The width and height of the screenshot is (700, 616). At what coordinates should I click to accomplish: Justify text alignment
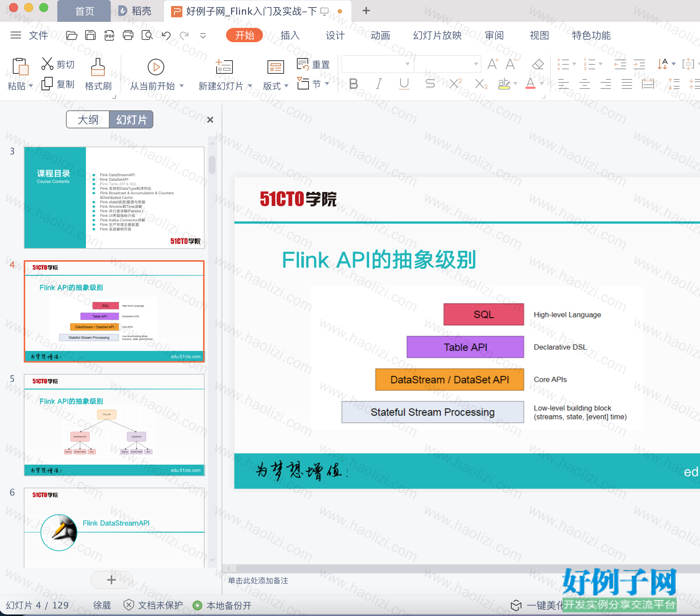point(627,84)
